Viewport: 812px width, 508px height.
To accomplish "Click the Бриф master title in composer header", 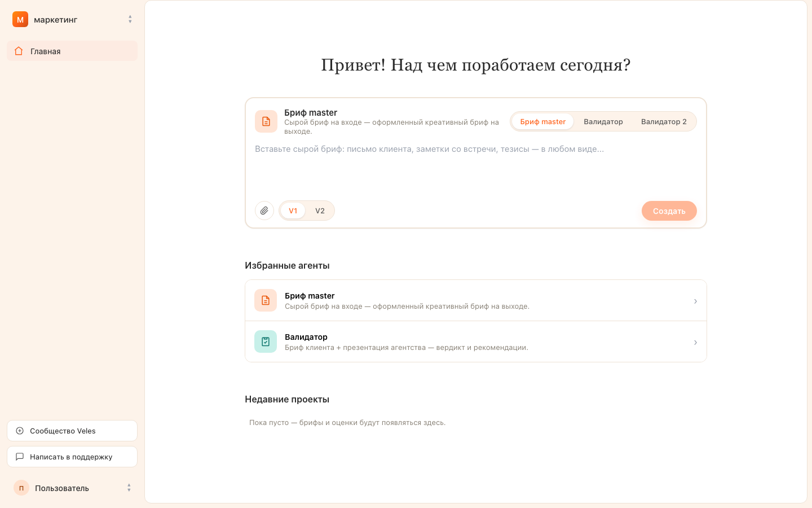I will (x=311, y=112).
